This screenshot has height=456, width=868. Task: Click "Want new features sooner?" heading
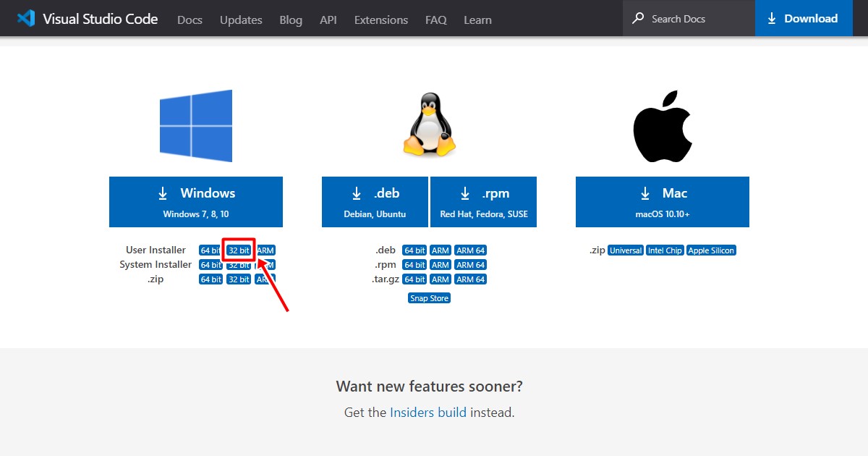[x=430, y=387]
